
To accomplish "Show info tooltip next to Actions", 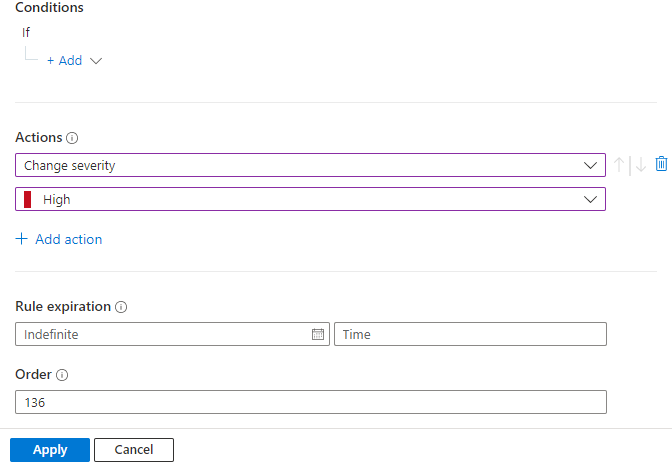I will click(x=72, y=138).
